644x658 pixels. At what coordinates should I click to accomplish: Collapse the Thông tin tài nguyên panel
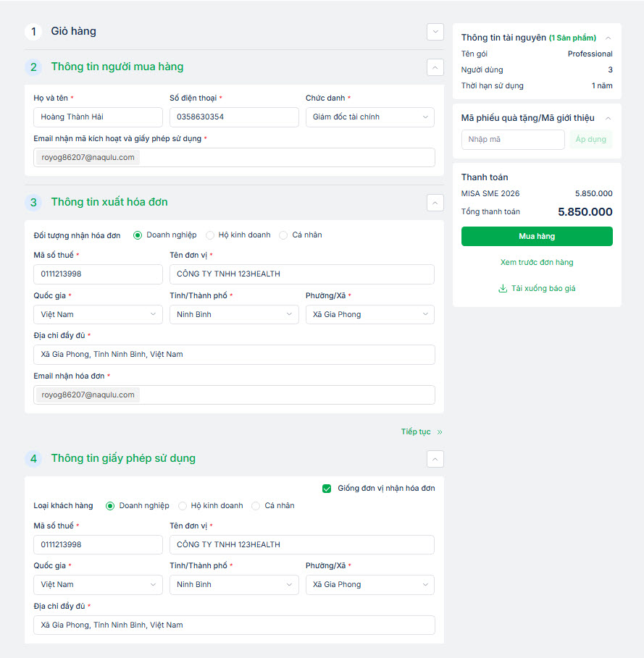click(x=608, y=38)
